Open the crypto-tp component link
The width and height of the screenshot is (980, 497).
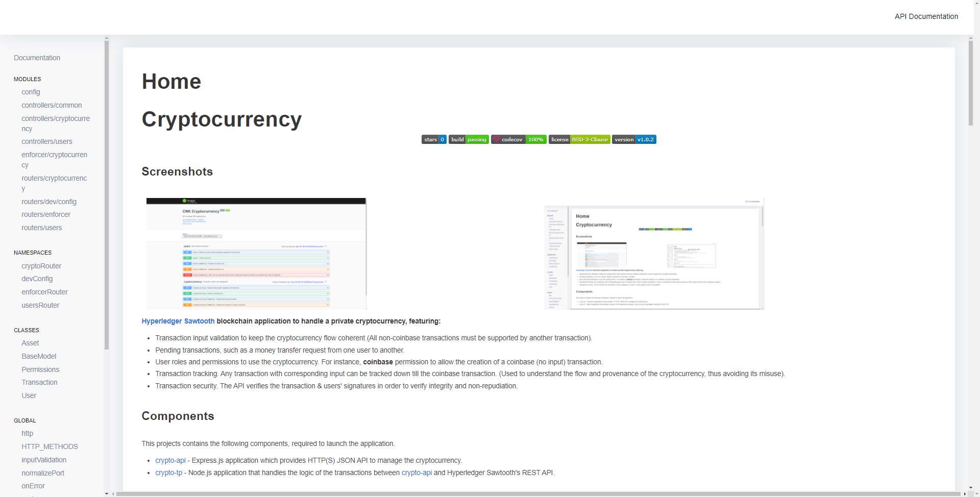pyautogui.click(x=169, y=473)
